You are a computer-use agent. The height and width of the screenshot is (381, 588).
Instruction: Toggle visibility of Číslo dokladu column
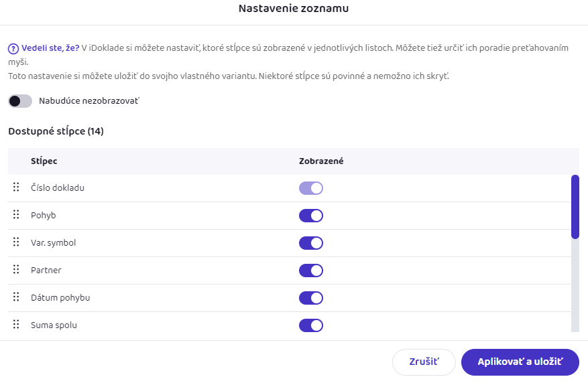[x=311, y=188]
